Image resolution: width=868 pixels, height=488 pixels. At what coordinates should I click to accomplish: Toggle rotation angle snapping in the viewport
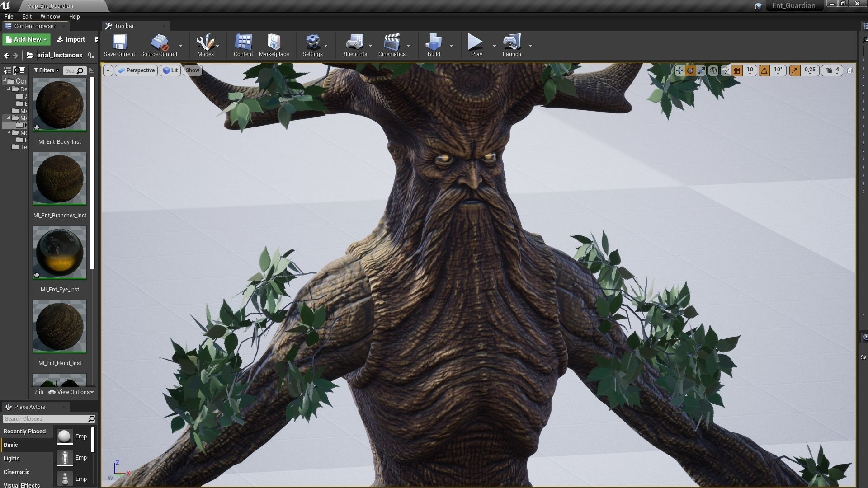point(764,70)
